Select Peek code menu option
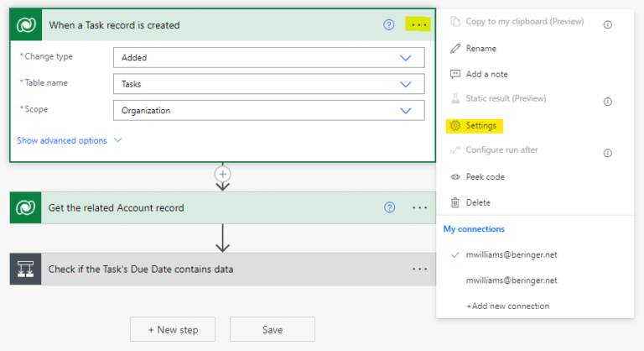The image size is (644, 351). (x=485, y=177)
